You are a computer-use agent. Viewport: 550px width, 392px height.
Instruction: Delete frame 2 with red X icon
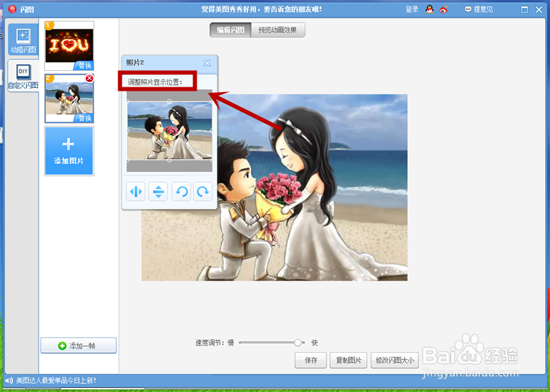click(89, 78)
